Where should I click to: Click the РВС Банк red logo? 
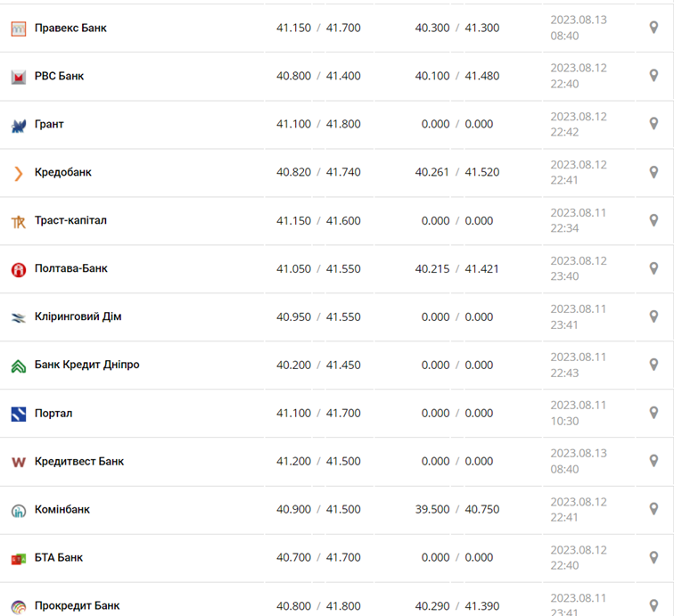point(18,77)
